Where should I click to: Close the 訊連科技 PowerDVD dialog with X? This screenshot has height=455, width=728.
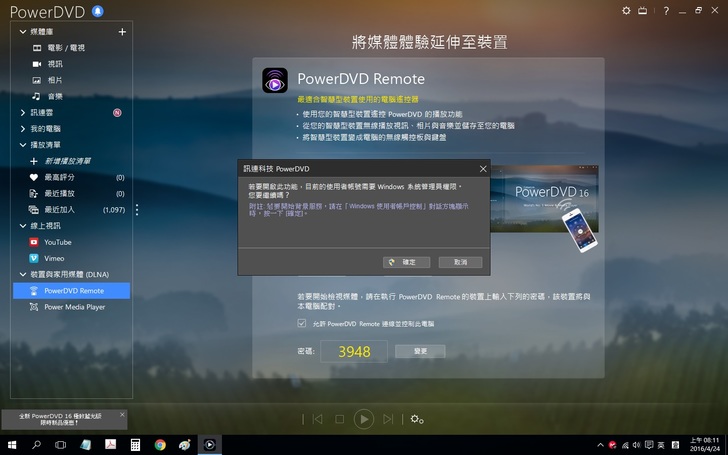(x=483, y=169)
